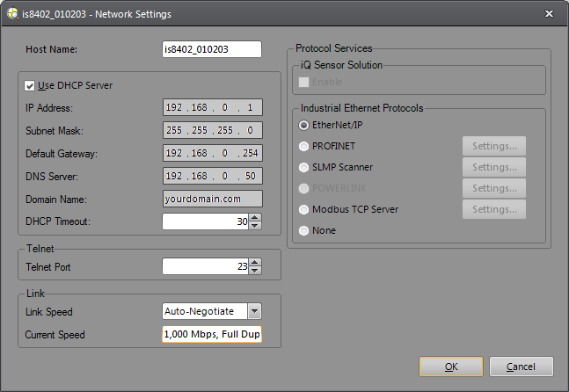The width and height of the screenshot is (569, 392).
Task: Click the Current Speed field
Action: 212,335
